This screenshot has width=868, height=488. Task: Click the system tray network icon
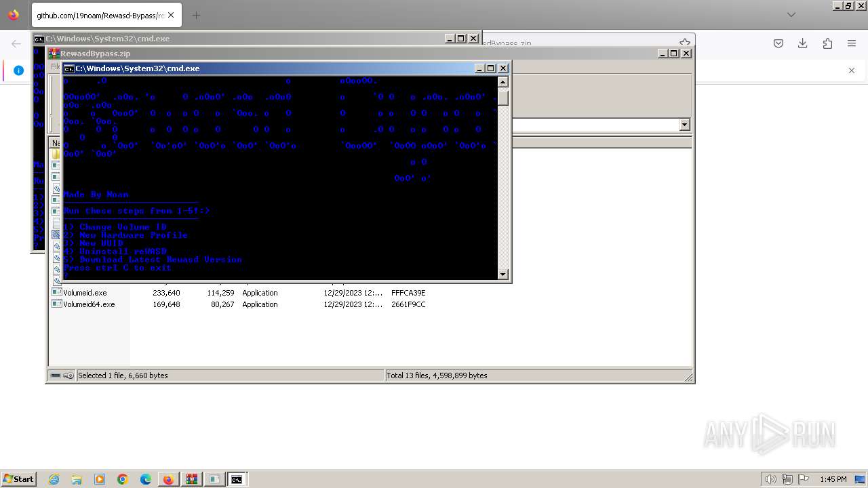tap(787, 479)
